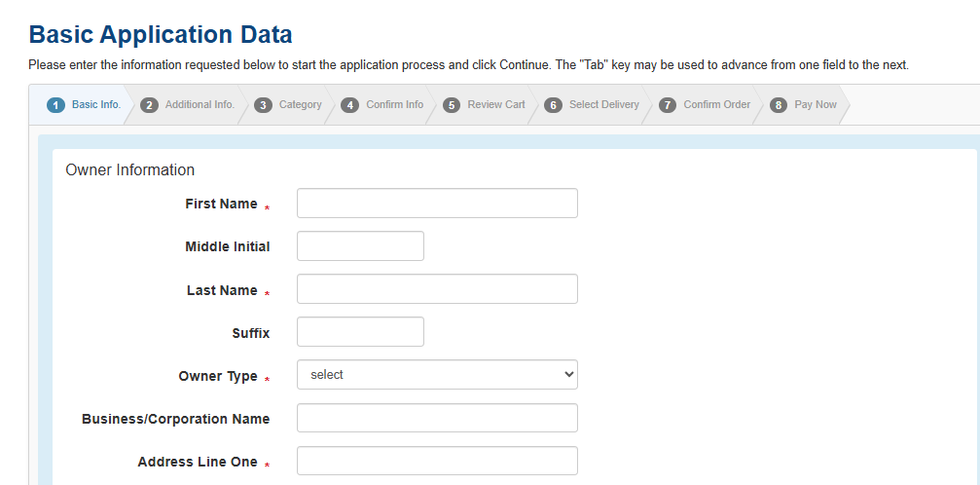
Task: Open the Additional Info. step tab
Action: point(200,105)
